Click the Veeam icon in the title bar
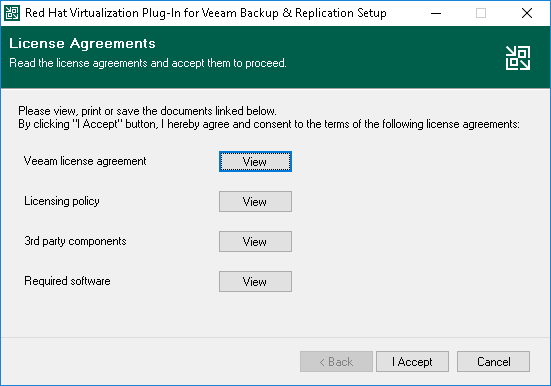The width and height of the screenshot is (551, 386). pos(12,13)
